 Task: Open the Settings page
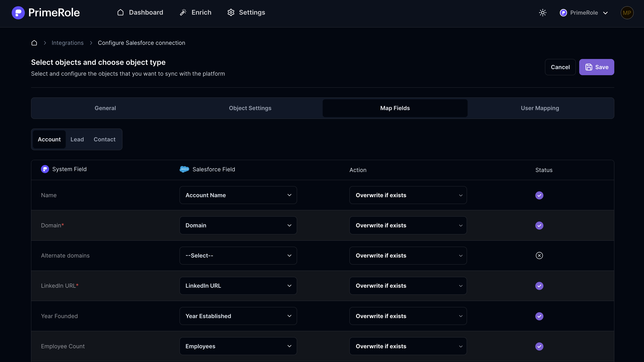coord(246,13)
